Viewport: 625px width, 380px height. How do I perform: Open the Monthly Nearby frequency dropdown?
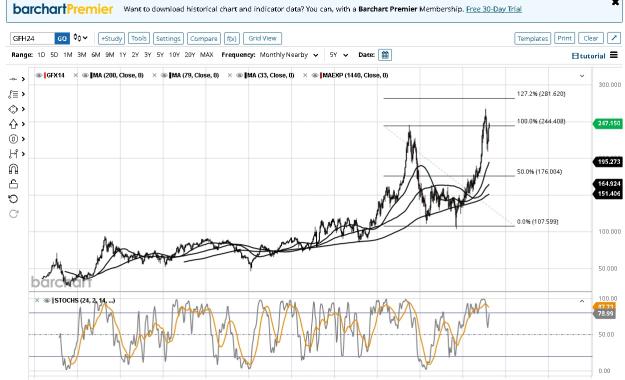289,55
